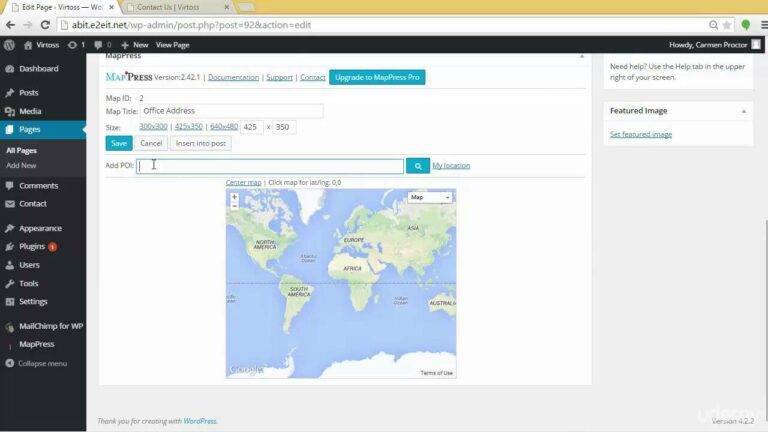Bookmark page with the star icon
Screen dimensions: 768x432
pyautogui.click(x=726, y=24)
